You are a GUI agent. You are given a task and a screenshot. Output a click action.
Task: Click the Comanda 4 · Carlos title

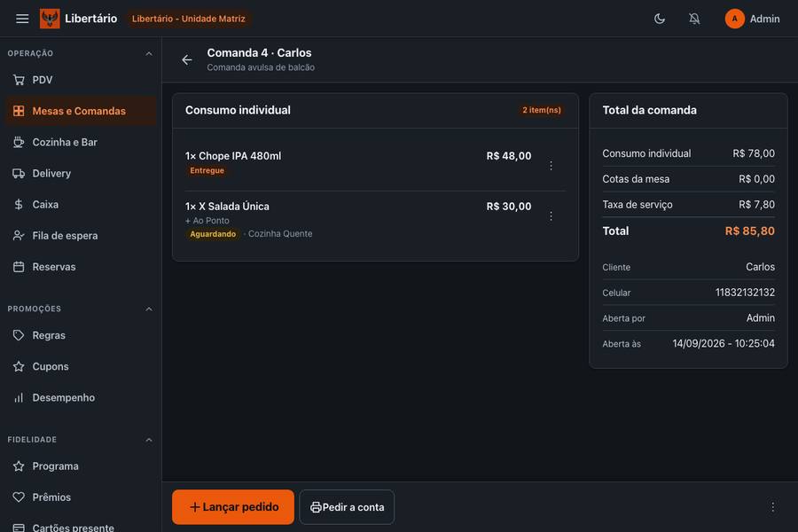click(259, 53)
